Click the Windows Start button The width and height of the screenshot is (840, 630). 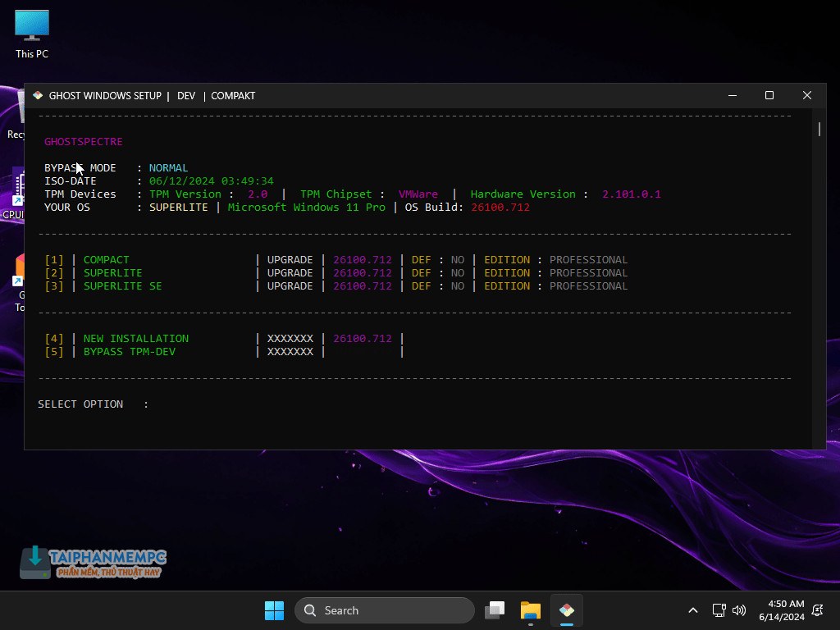pyautogui.click(x=274, y=610)
